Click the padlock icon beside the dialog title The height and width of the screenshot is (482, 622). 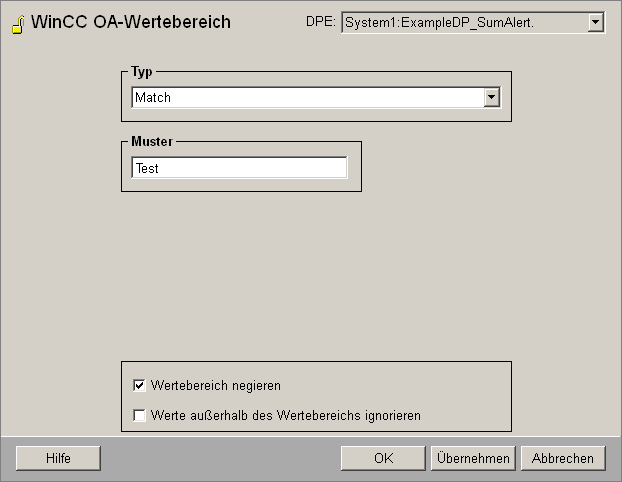pyautogui.click(x=18, y=24)
